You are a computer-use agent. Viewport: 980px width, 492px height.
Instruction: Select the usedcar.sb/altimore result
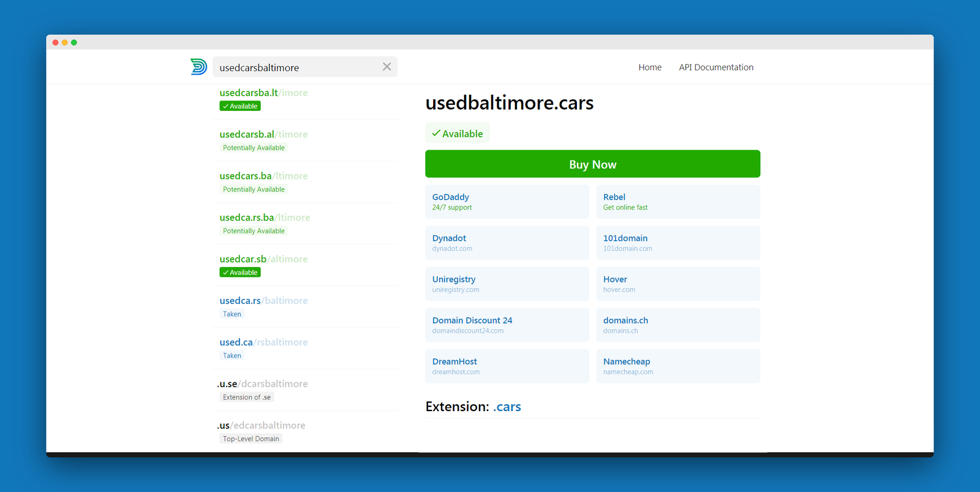pos(306,266)
